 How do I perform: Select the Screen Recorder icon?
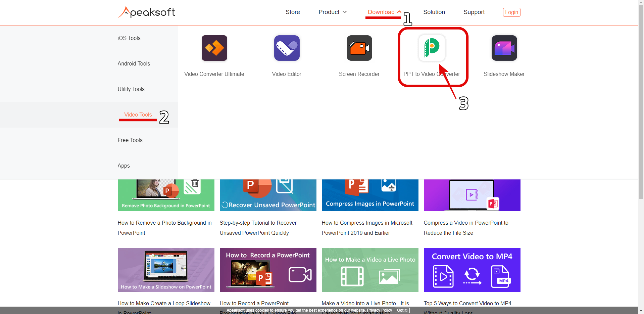pyautogui.click(x=359, y=48)
